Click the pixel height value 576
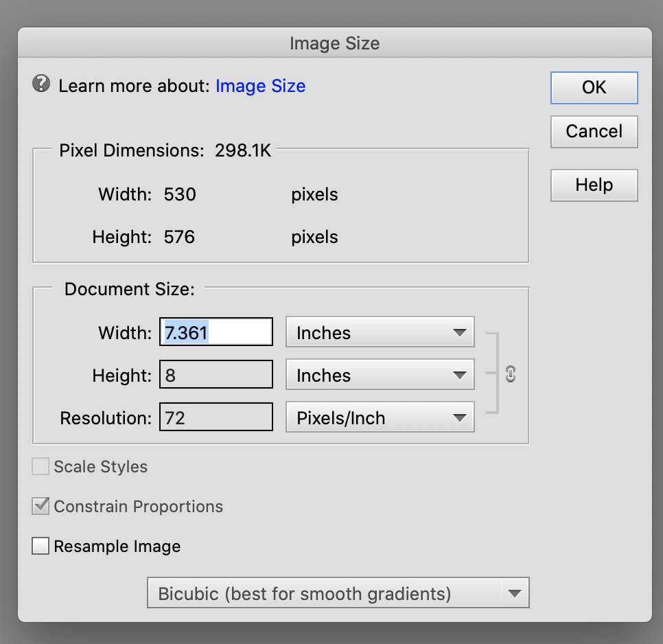663x644 pixels. 179,237
